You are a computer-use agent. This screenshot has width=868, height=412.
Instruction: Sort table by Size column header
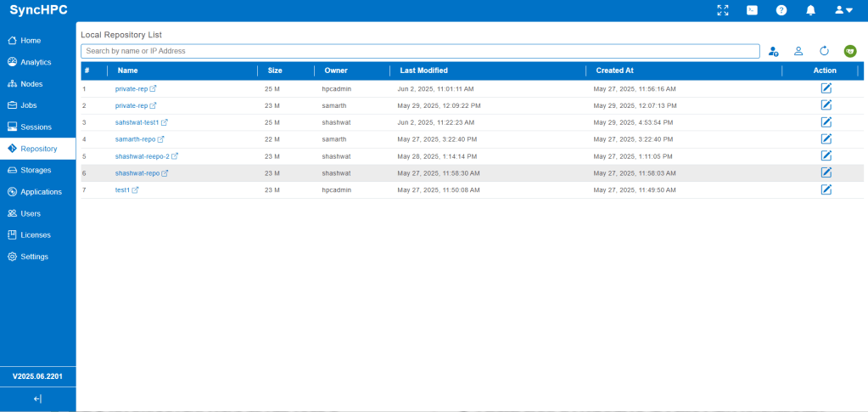(275, 71)
